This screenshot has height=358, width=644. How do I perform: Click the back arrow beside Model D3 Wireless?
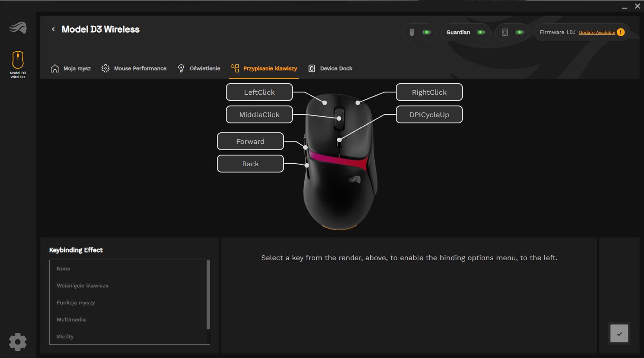[53, 29]
